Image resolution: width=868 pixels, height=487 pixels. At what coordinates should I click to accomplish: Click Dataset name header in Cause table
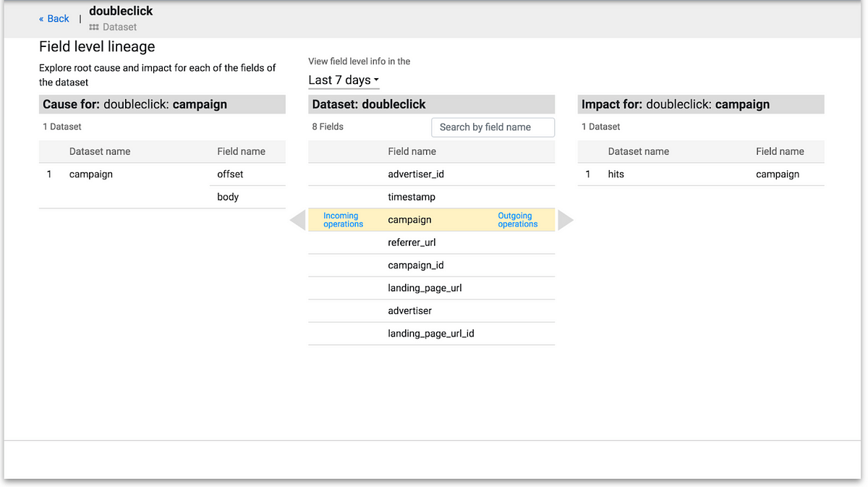pos(100,151)
